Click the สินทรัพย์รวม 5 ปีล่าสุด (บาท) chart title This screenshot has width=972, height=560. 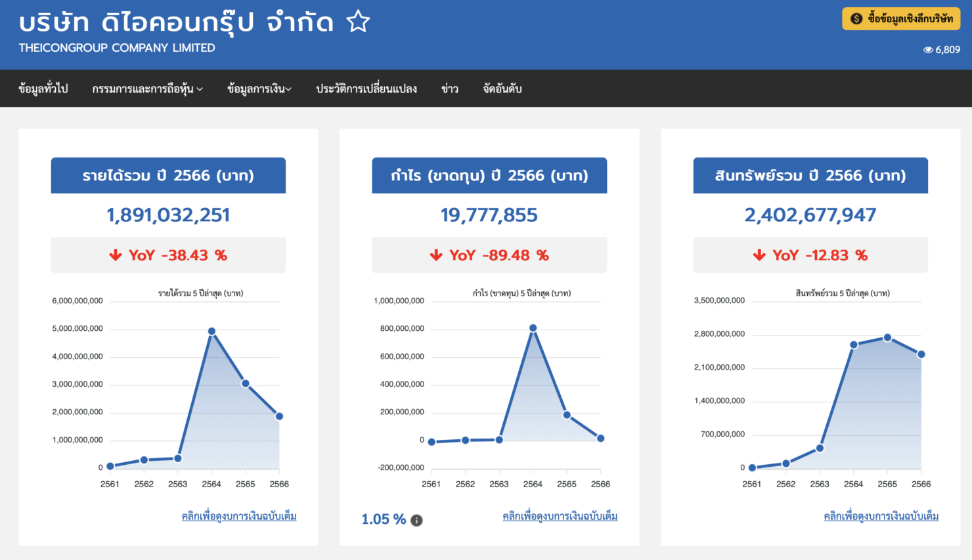click(843, 293)
